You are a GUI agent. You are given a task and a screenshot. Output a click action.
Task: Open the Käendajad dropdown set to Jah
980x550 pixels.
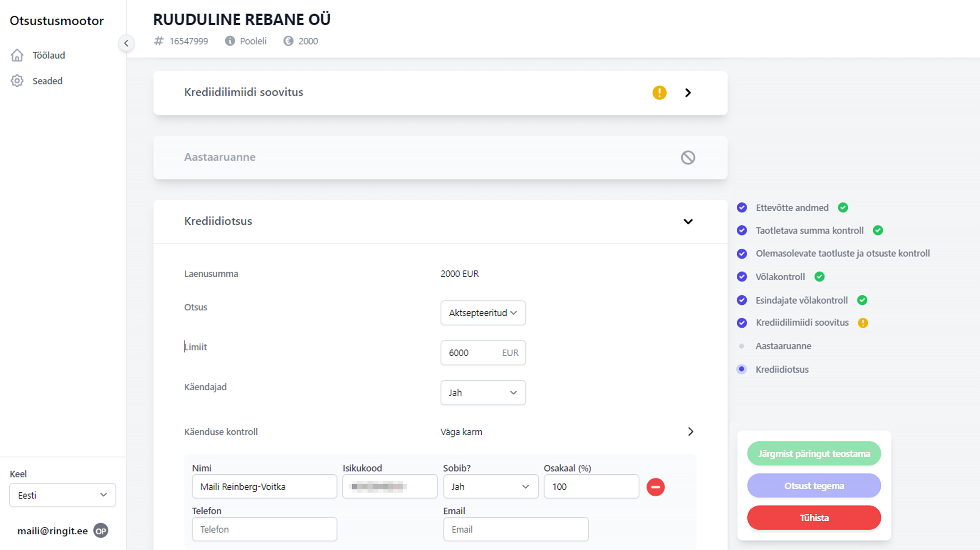pyautogui.click(x=483, y=393)
